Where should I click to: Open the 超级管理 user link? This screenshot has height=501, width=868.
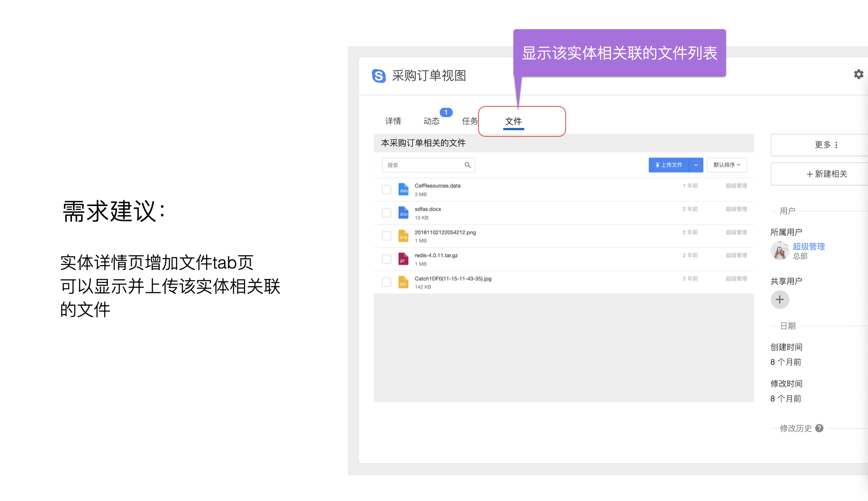pos(809,246)
